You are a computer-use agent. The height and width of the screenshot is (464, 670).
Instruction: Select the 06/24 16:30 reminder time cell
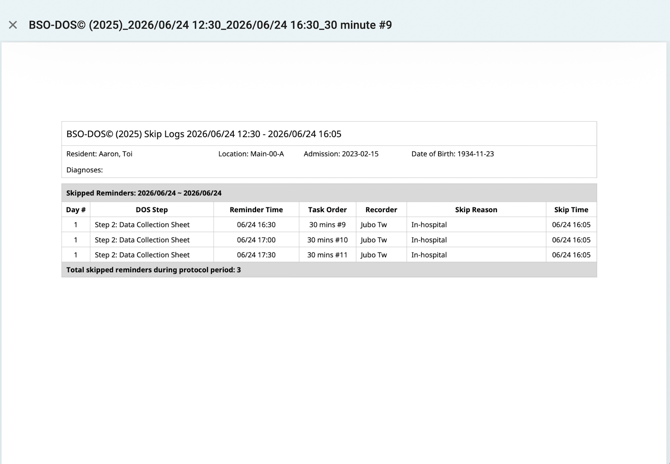(256, 225)
